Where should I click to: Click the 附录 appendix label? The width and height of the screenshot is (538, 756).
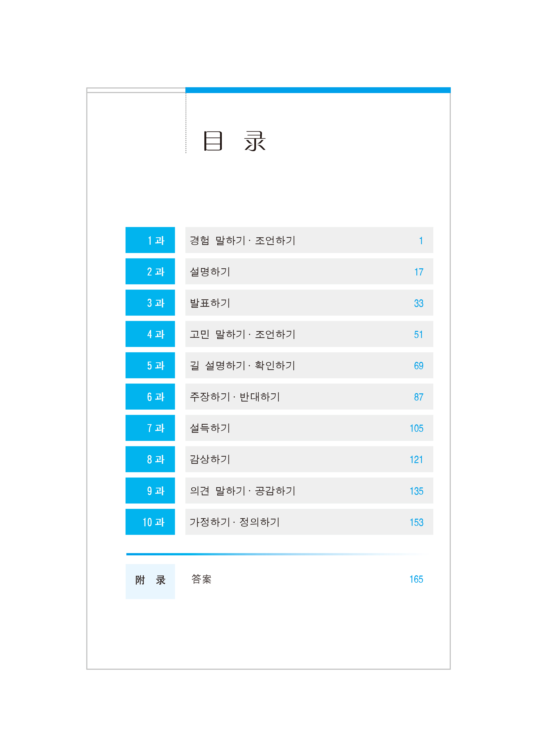[150, 580]
